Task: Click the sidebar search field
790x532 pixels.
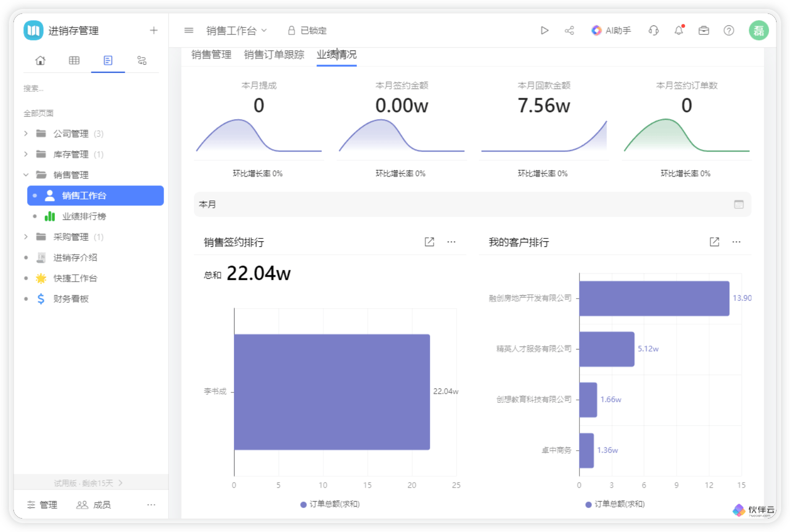Action: point(91,88)
